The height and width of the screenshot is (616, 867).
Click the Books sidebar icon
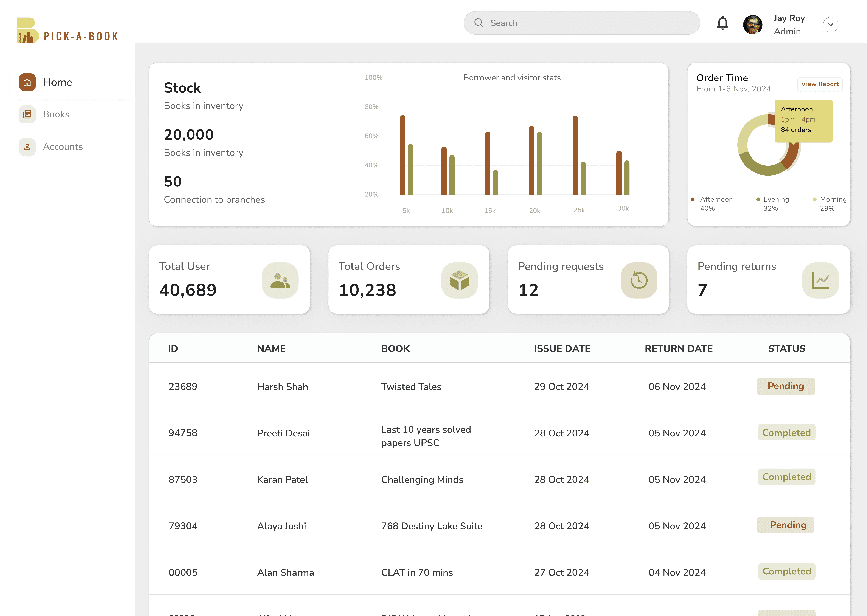[x=27, y=114]
